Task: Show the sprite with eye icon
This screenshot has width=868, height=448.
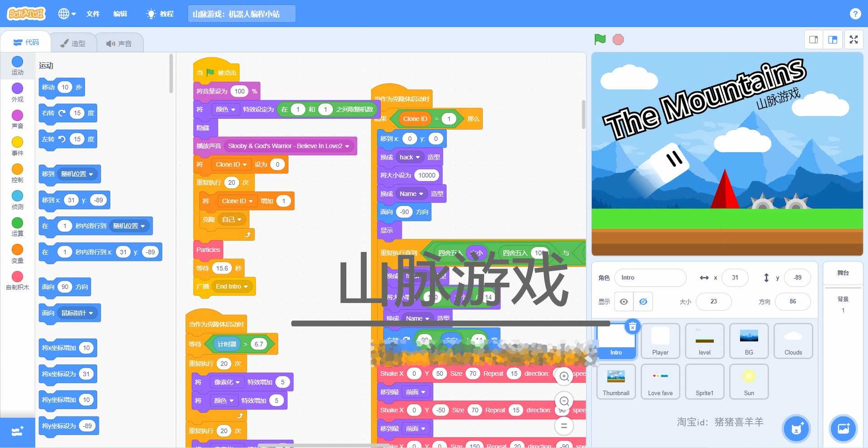Action: (623, 302)
